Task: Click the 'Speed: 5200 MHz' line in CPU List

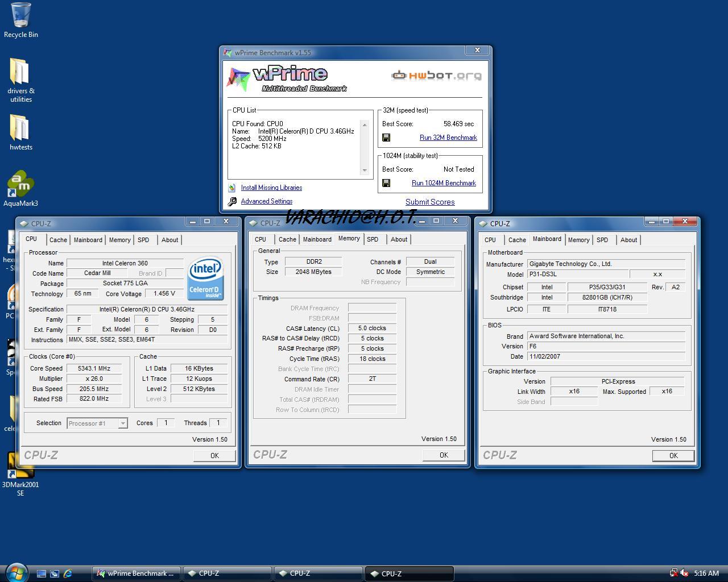Action: click(259, 139)
